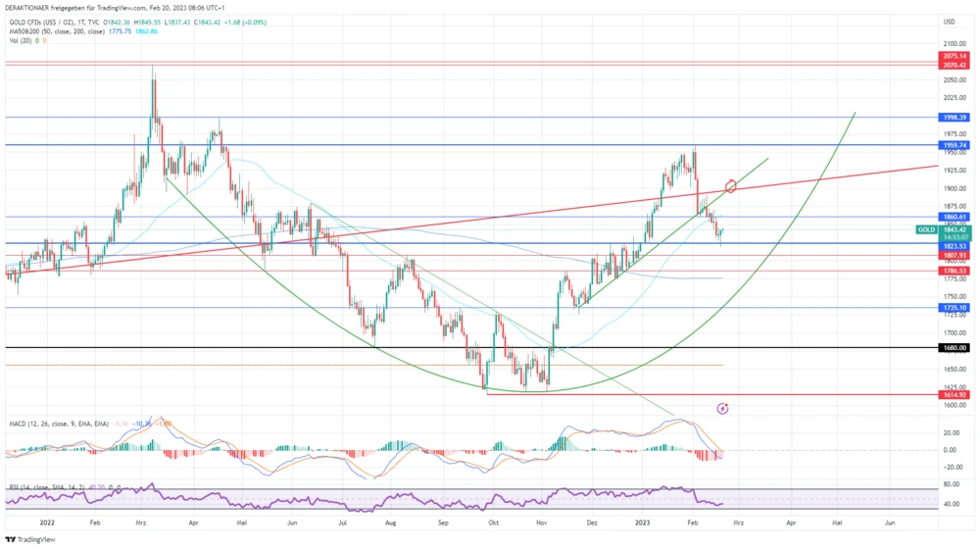This screenshot has width=980, height=549.
Task: Select the 2075.14 red price label
Action: [955, 57]
